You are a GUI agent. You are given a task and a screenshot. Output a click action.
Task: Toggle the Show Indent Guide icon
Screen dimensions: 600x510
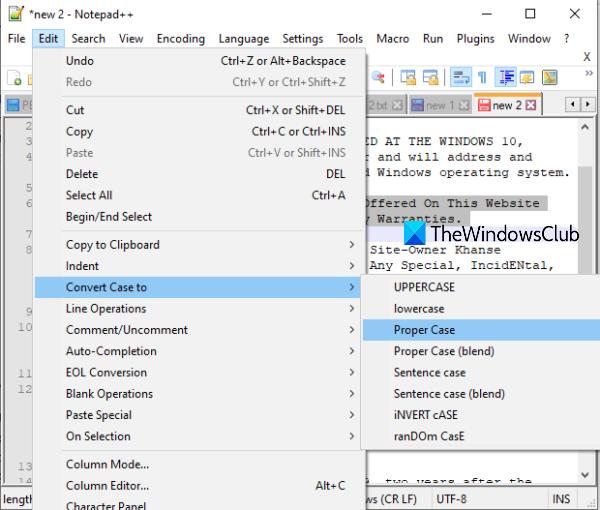[506, 78]
